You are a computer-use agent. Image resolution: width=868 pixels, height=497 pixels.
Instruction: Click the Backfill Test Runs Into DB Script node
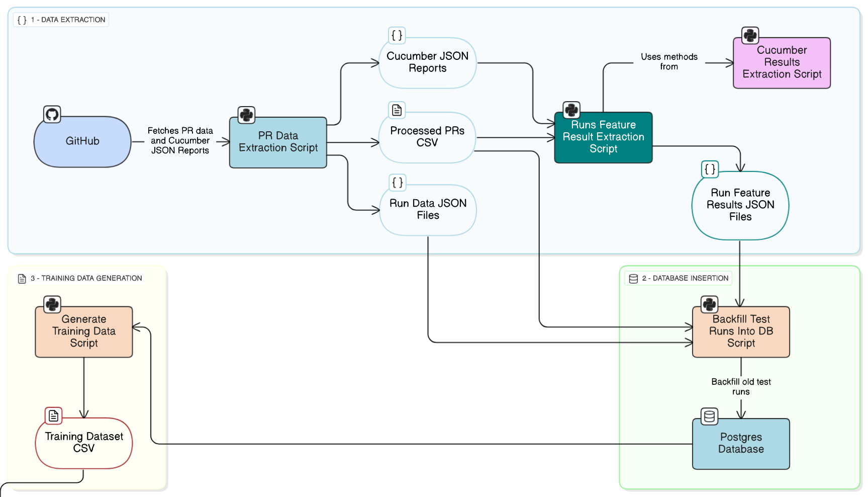741,332
